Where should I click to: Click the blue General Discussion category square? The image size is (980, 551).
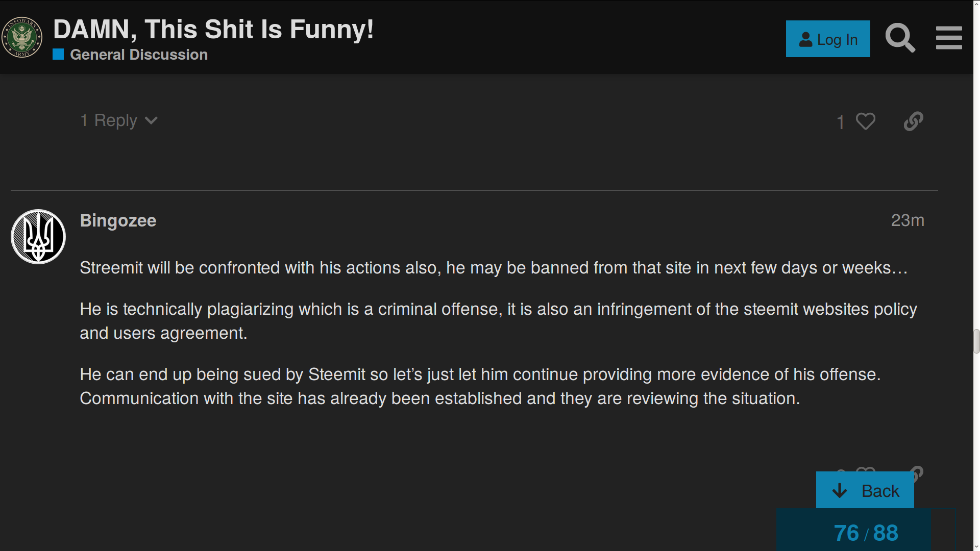[58, 55]
